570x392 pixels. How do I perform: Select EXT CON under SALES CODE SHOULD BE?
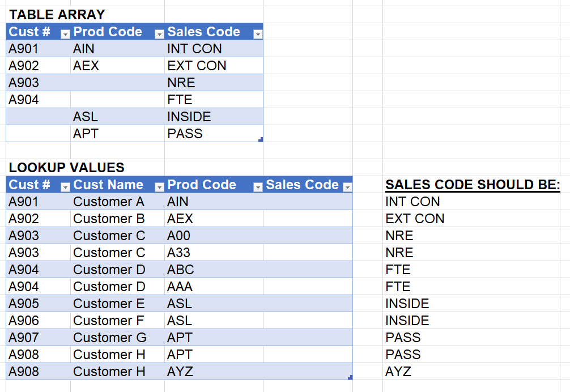[471, 219]
